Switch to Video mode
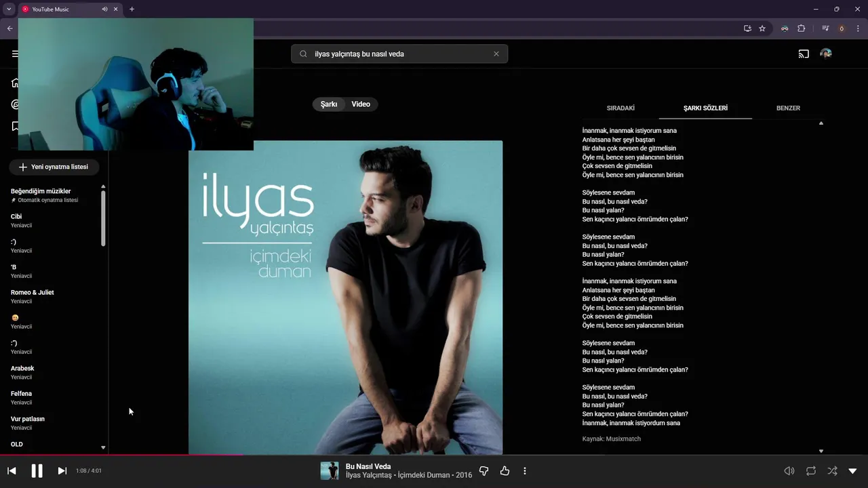Screen dimensions: 868x488 (361, 104)
